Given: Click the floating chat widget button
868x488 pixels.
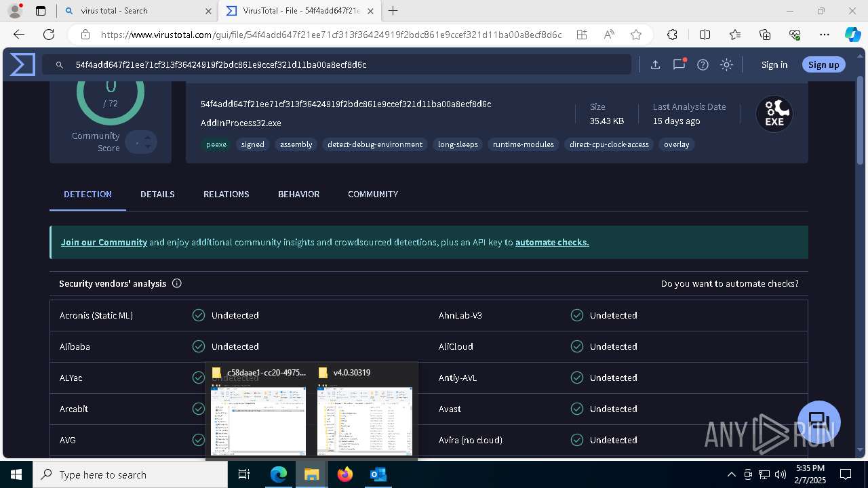Looking at the screenshot, I should pos(819,422).
